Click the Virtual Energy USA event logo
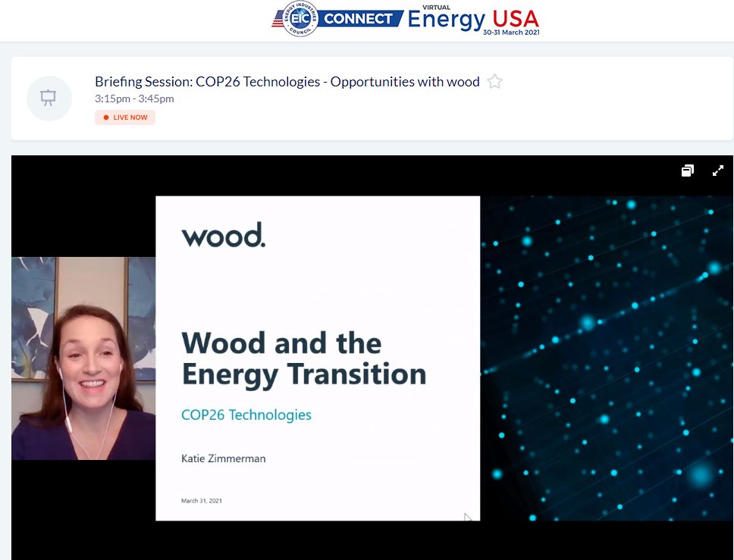The image size is (734, 560). [473, 20]
